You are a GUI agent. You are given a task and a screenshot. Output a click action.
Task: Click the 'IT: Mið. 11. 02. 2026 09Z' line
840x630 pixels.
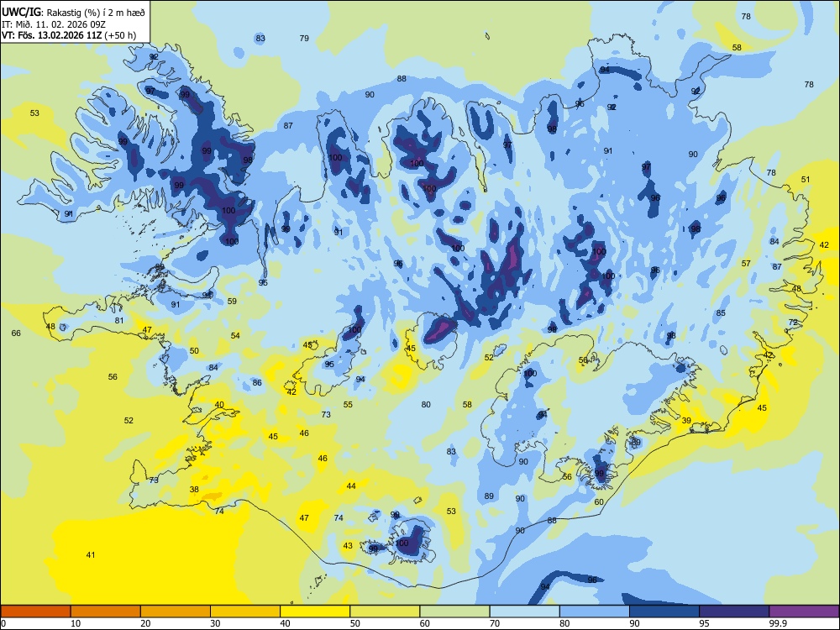(54, 24)
